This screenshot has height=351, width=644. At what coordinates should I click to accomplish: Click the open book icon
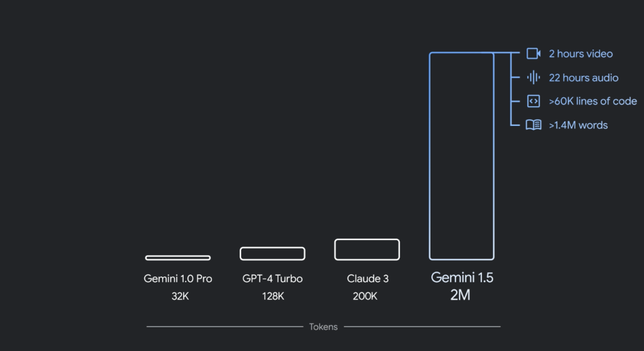533,125
